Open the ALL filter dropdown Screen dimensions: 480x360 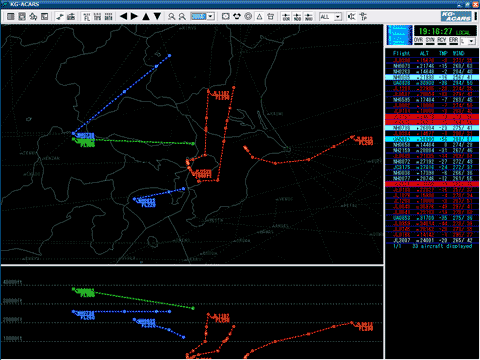(x=330, y=16)
